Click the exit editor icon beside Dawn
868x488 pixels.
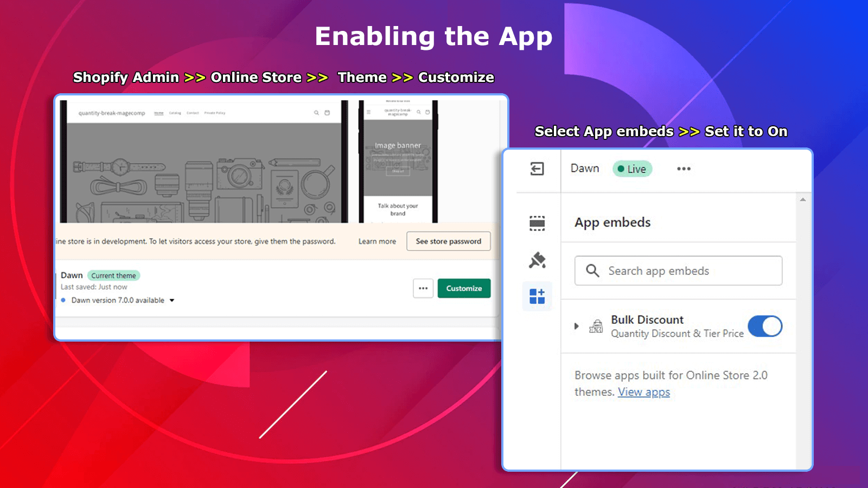click(537, 169)
